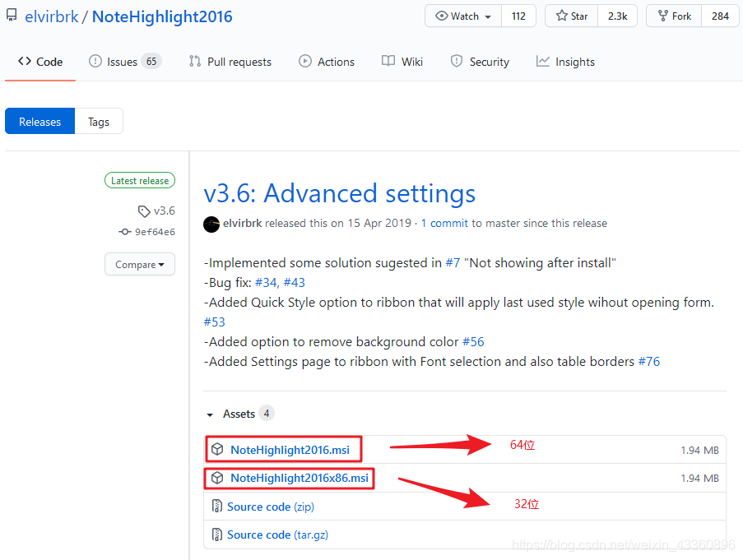Click the Wiki tab book icon
The image size is (743, 560).
(388, 61)
